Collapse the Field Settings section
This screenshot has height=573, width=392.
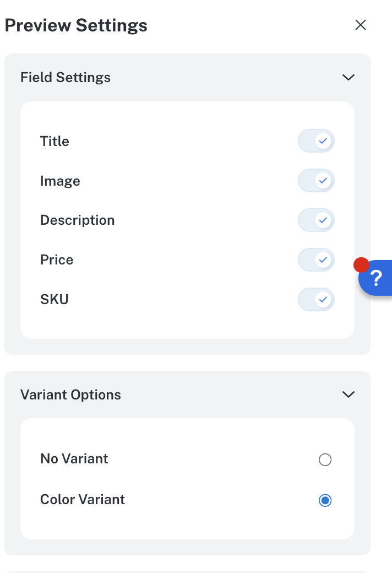(348, 77)
